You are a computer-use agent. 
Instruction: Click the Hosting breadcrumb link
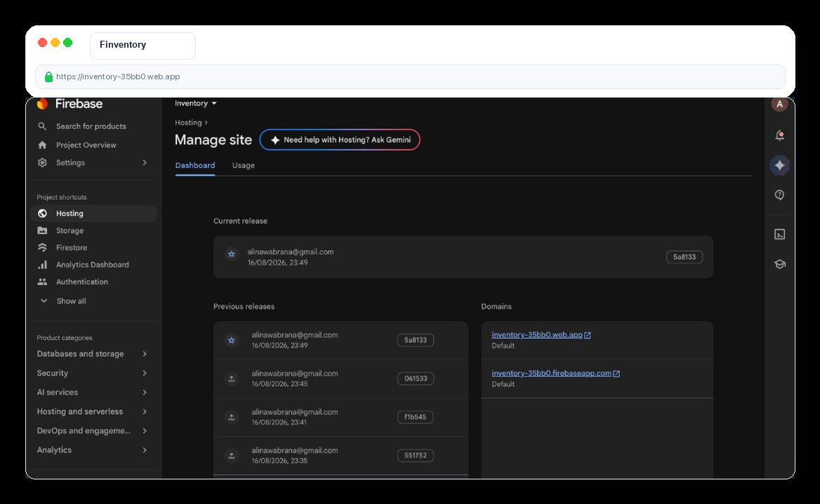tap(188, 122)
